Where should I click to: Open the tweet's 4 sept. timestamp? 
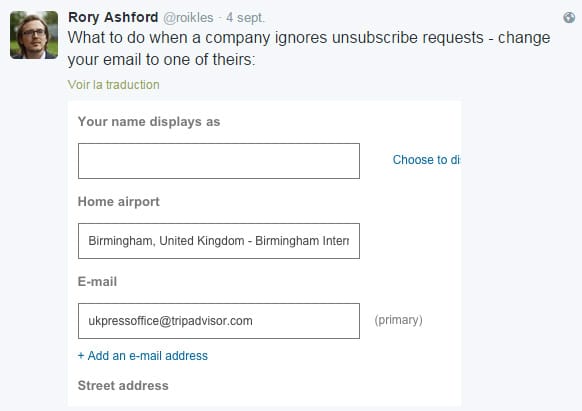pyautogui.click(x=245, y=17)
